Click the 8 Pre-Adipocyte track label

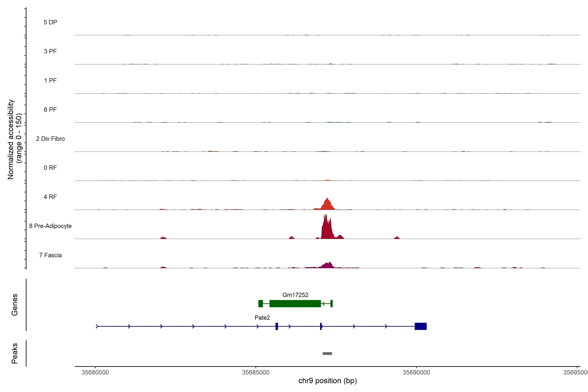pos(50,226)
